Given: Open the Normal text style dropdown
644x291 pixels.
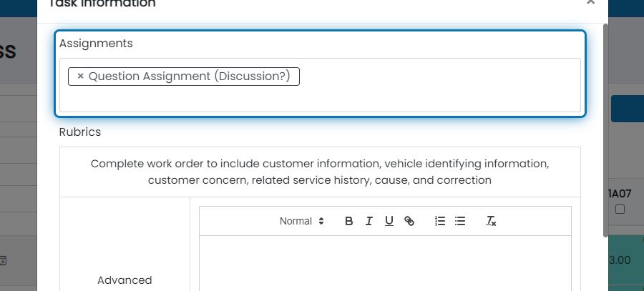Looking at the screenshot, I should point(302,221).
